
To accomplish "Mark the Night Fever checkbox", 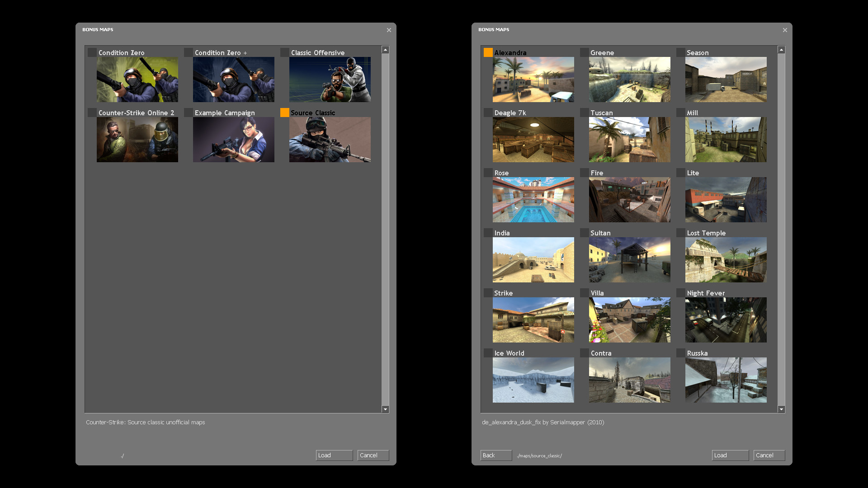I will [x=681, y=293].
